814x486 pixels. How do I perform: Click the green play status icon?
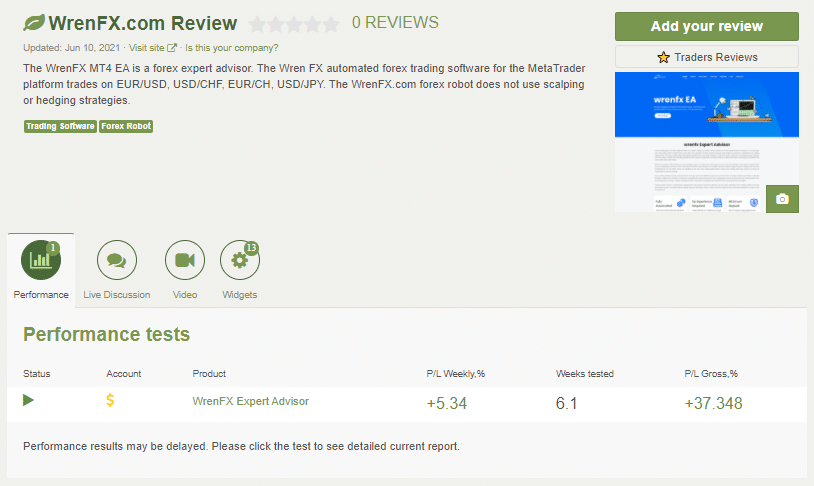pos(29,400)
